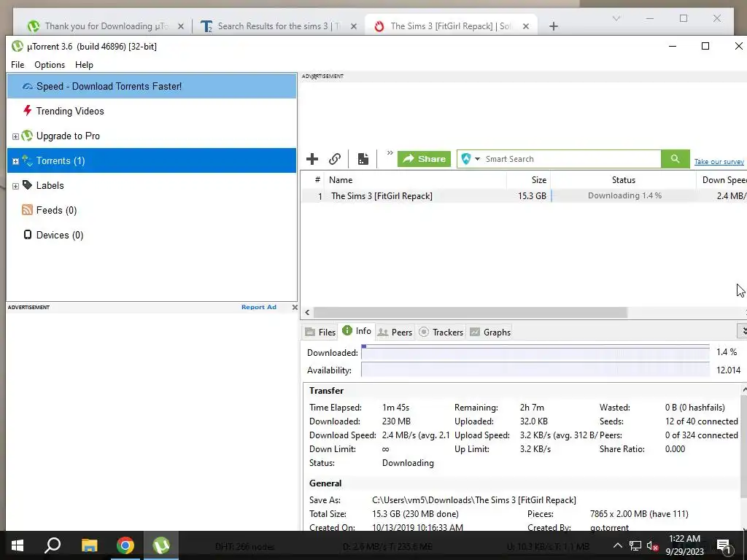The width and height of the screenshot is (747, 560).
Task: Sort torrents by Name column header
Action: point(415,179)
